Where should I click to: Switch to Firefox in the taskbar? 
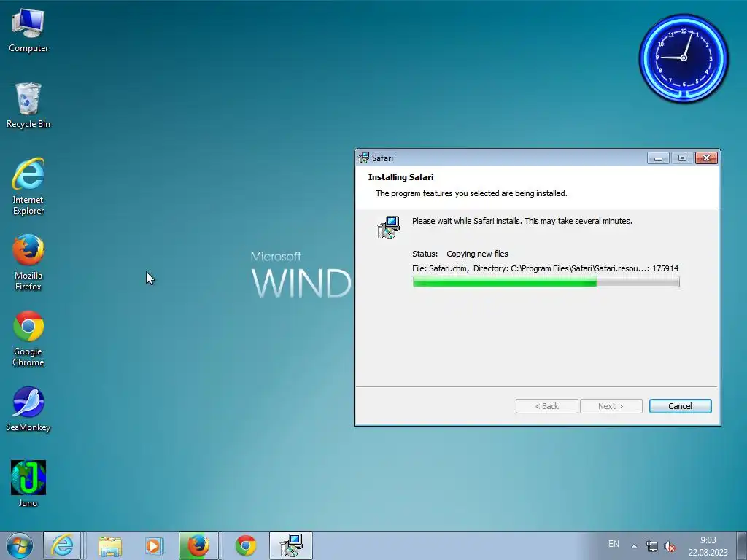click(x=198, y=545)
